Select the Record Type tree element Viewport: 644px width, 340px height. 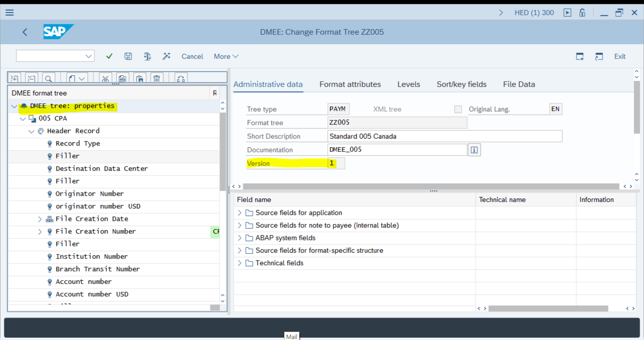point(77,144)
